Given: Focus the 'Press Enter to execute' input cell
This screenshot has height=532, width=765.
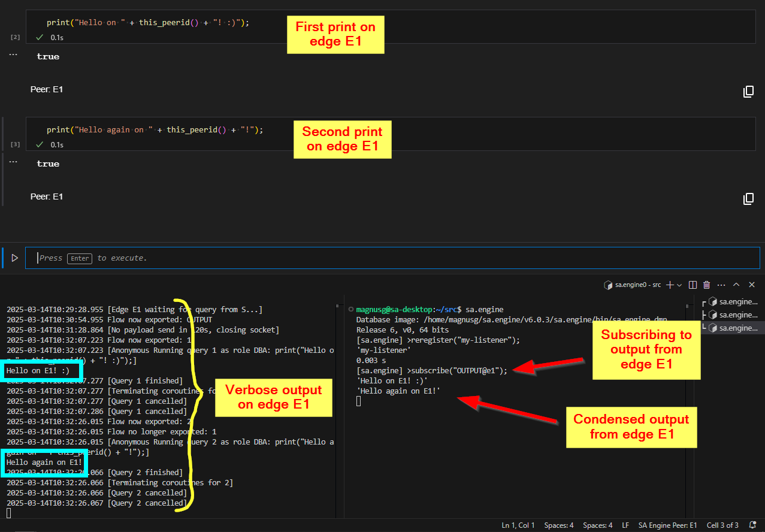Looking at the screenshot, I should (x=392, y=258).
